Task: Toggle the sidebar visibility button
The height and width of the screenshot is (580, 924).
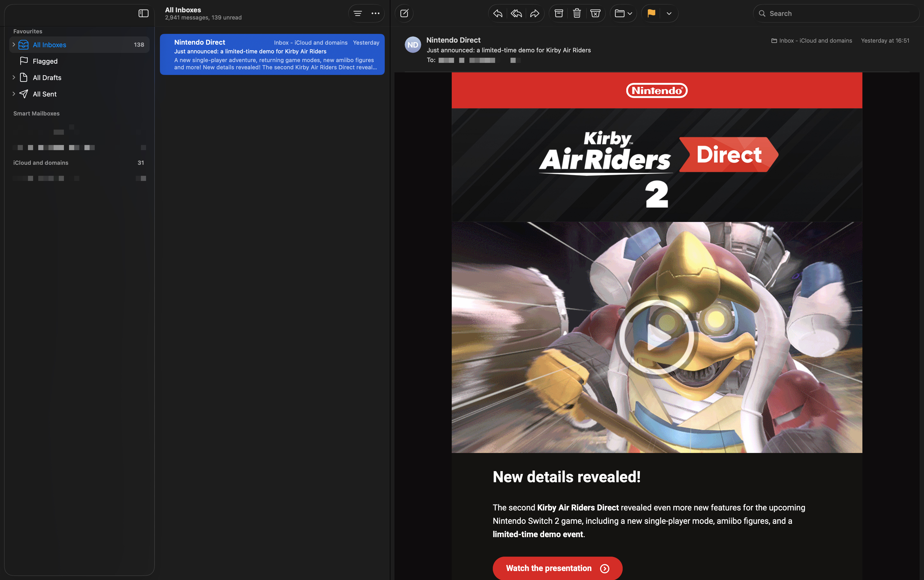Action: tap(143, 13)
